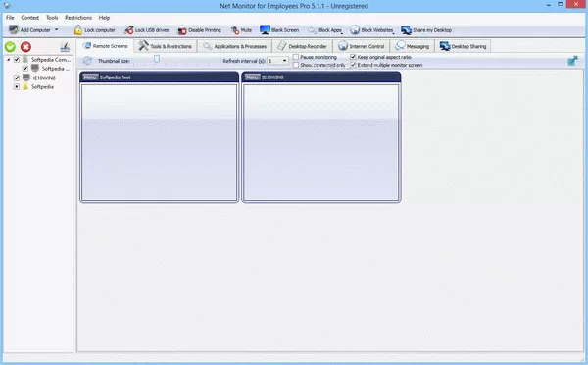
Task: Click Share my Desktop in the toolbar
Action: tap(426, 30)
